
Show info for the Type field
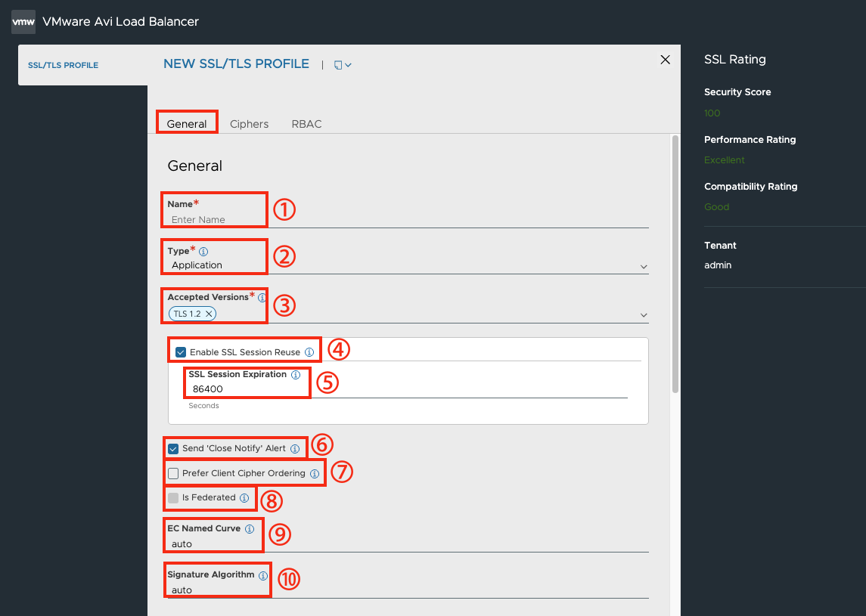tap(203, 252)
